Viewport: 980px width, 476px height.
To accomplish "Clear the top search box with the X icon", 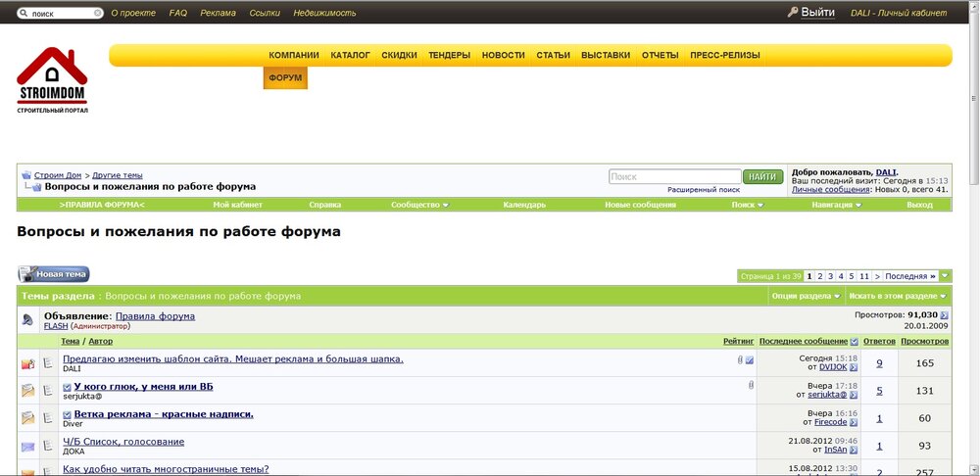I will (x=97, y=14).
